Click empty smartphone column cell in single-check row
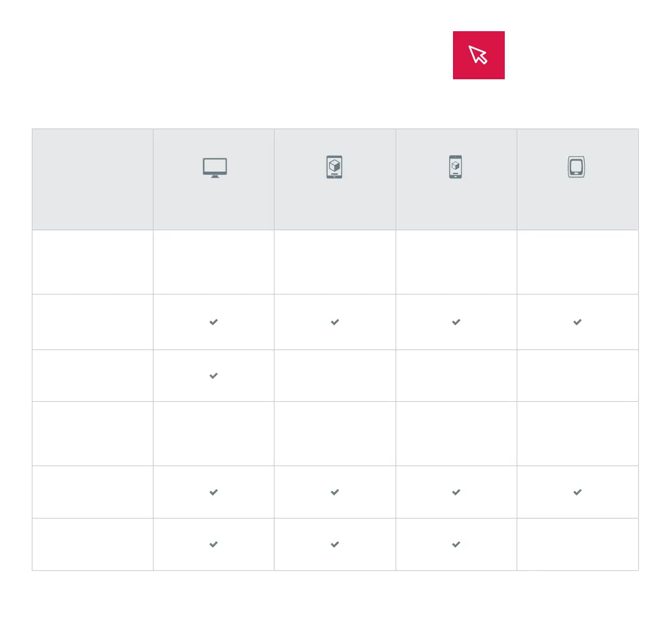672x619 pixels. coord(456,376)
